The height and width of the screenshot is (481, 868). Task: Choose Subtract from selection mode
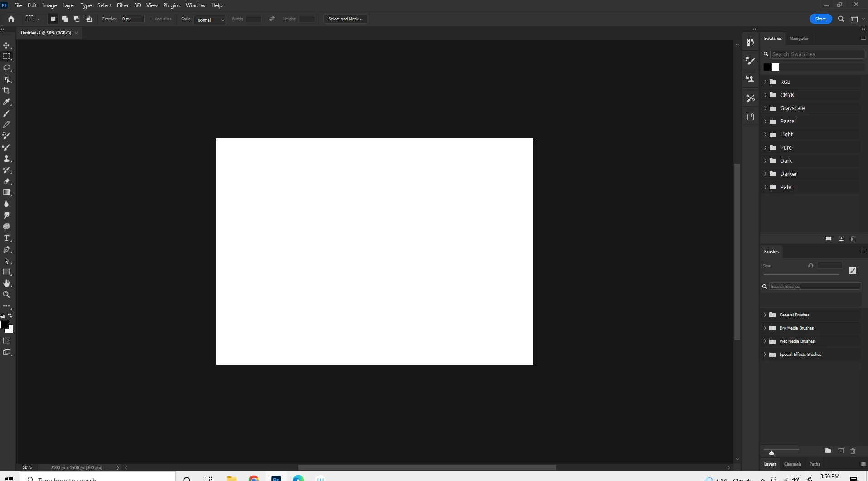coord(77,19)
